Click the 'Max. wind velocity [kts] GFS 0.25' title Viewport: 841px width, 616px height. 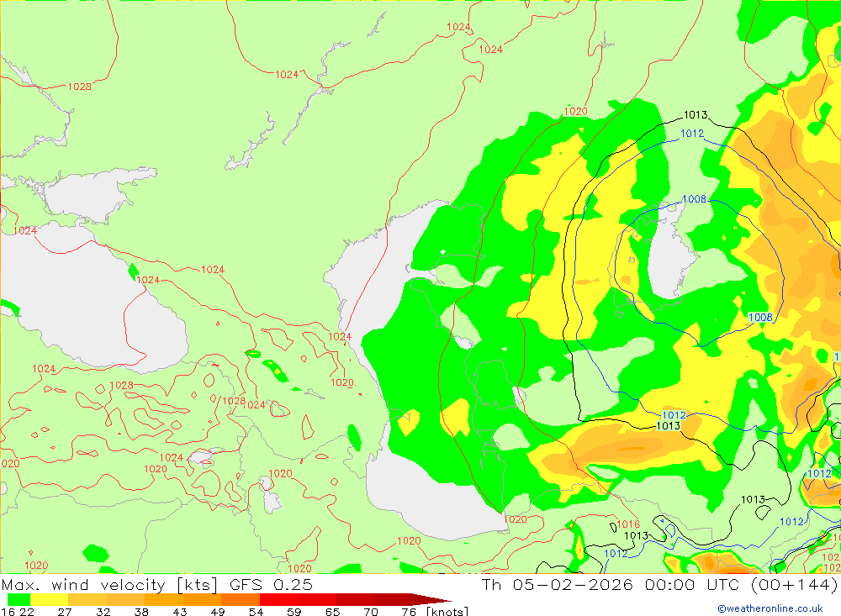(x=156, y=584)
